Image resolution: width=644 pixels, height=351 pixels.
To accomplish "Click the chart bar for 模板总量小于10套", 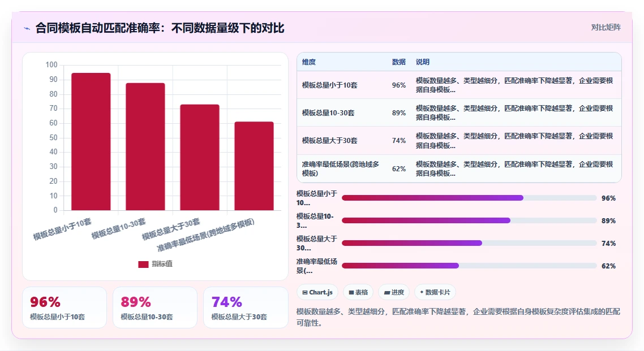I will click(x=91, y=142).
